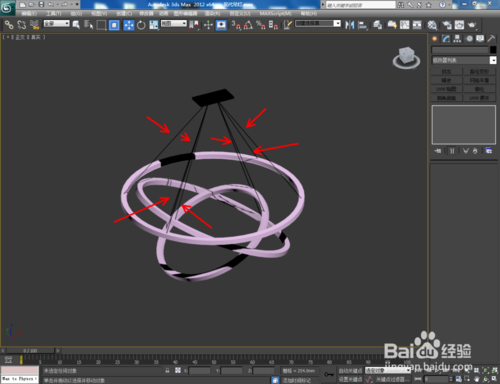The height and width of the screenshot is (384, 500).
Task: Click the Unlink Selection tool
Action: [x=22, y=25]
